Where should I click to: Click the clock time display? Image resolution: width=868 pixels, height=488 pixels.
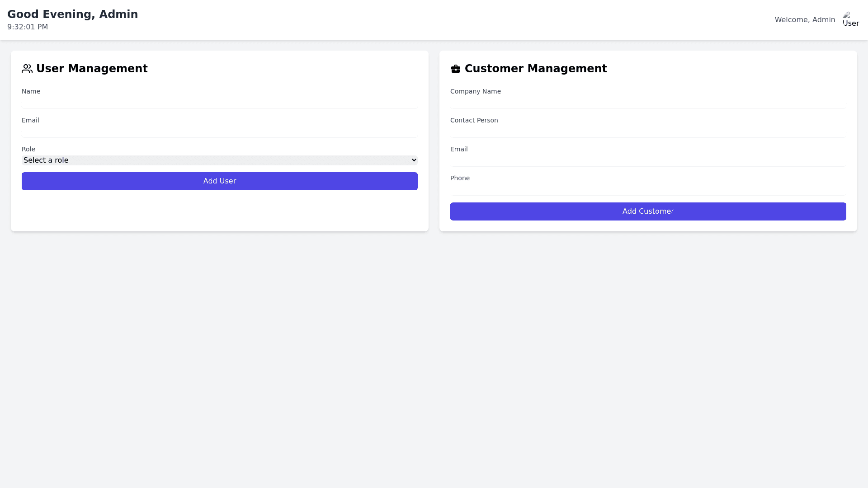[28, 27]
